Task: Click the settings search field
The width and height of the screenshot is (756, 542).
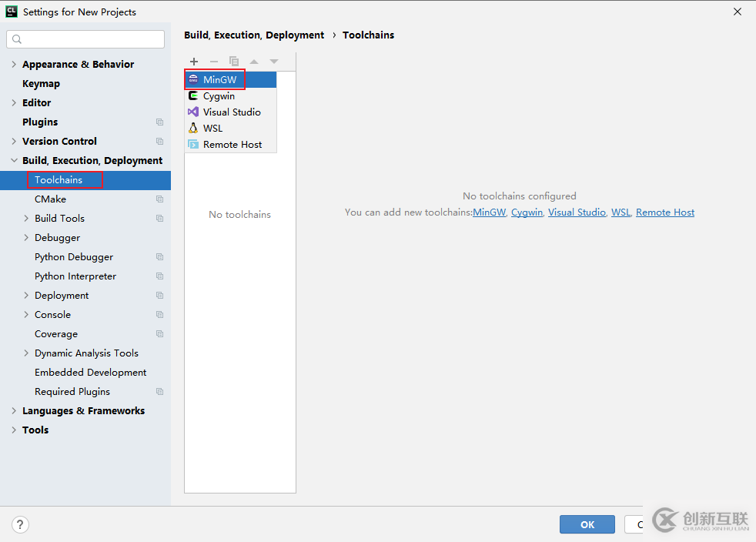Action: [x=85, y=39]
